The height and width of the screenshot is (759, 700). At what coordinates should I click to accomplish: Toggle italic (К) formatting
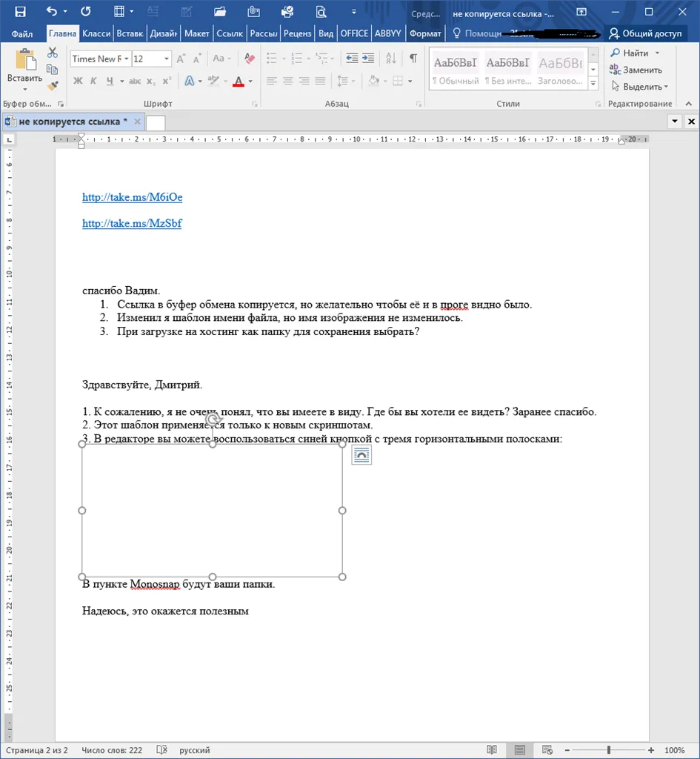tap(93, 81)
